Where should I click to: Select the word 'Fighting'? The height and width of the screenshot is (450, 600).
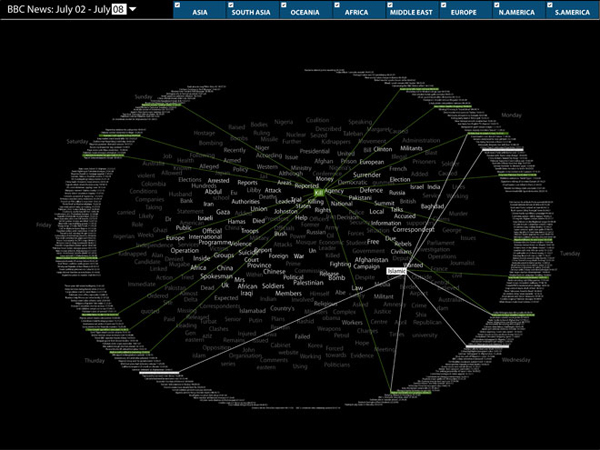coord(340,264)
